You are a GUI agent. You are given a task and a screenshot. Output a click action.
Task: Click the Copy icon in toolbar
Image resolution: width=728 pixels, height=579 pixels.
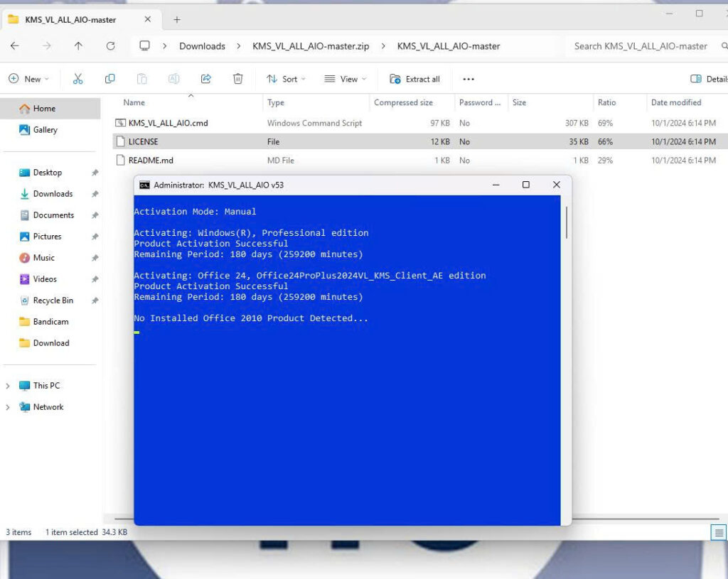pos(109,79)
